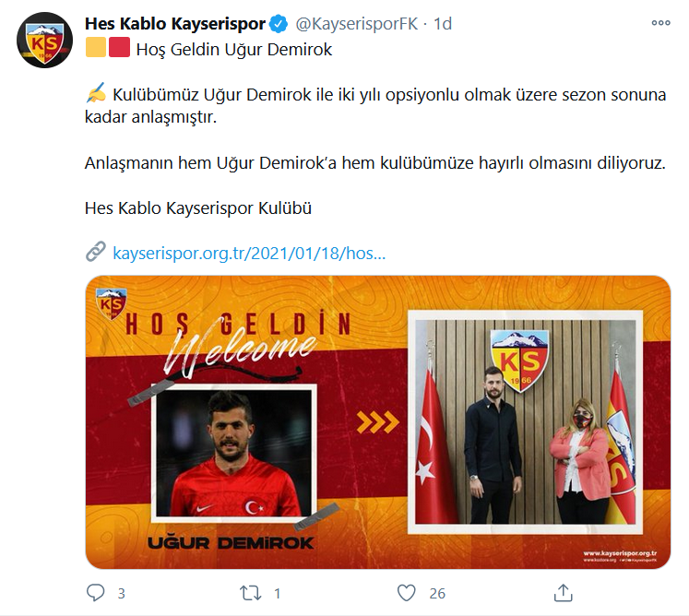Open the three-dot more options menu
This screenshot has width=689, height=616.
[x=660, y=23]
